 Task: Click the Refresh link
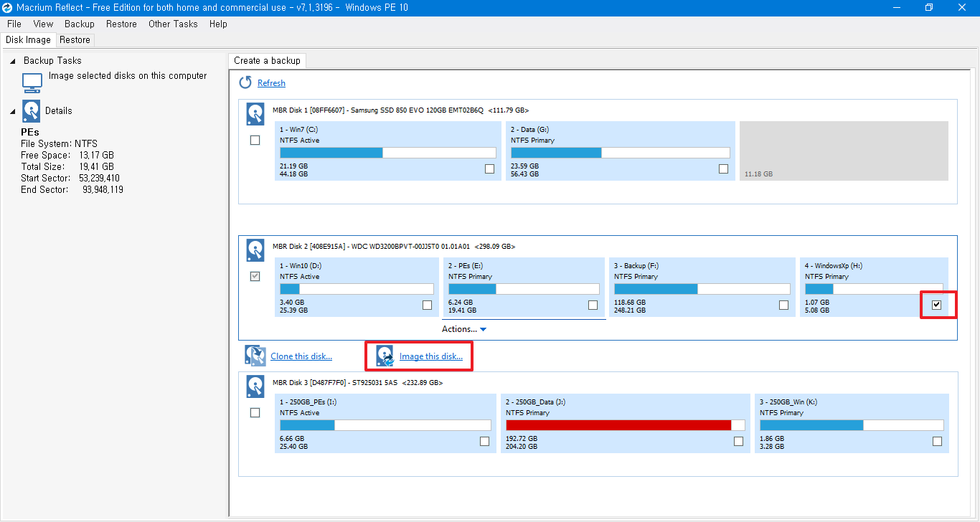[x=271, y=83]
